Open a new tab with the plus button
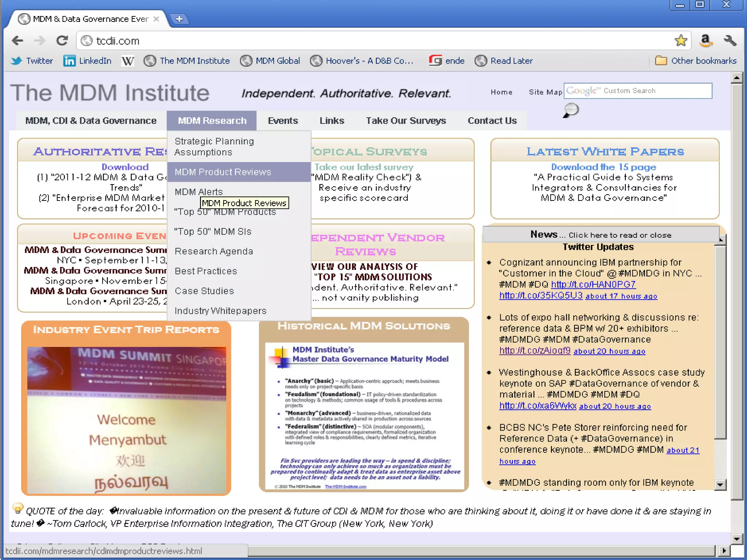The height and width of the screenshot is (560, 747). coord(179,19)
